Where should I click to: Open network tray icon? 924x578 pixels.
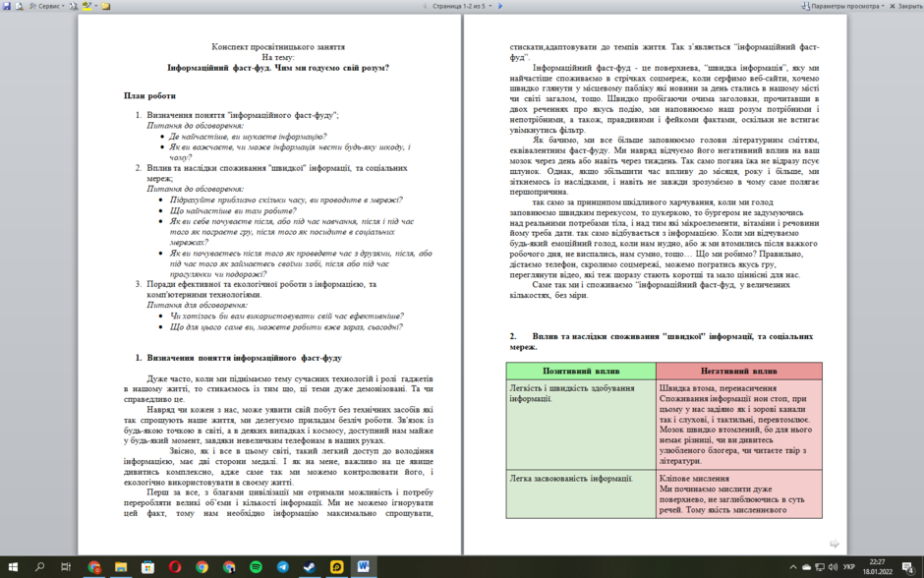point(820,567)
